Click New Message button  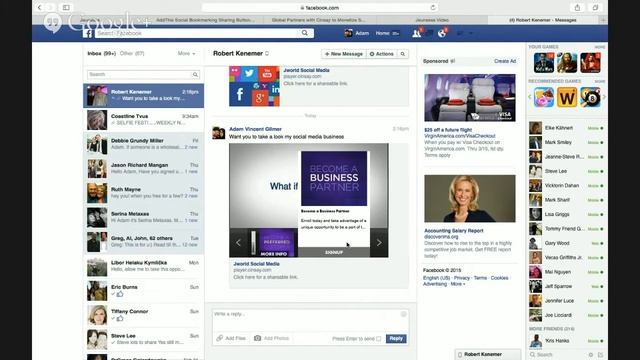344,54
